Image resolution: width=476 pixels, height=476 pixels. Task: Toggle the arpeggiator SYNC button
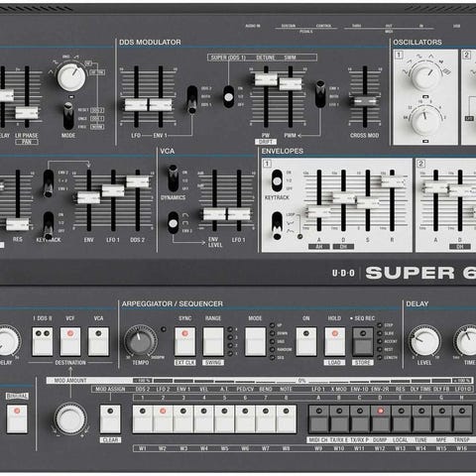pyautogui.click(x=184, y=342)
